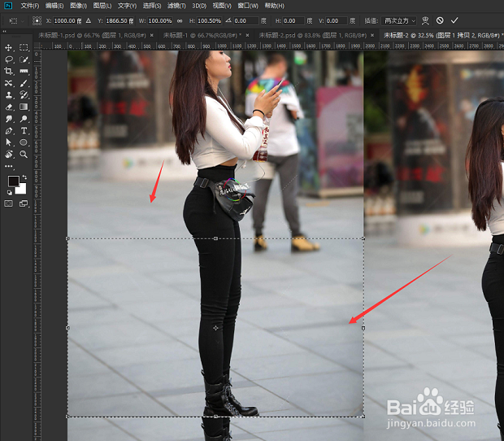
Task: Select the Ellipse shape tool
Action: (24, 142)
